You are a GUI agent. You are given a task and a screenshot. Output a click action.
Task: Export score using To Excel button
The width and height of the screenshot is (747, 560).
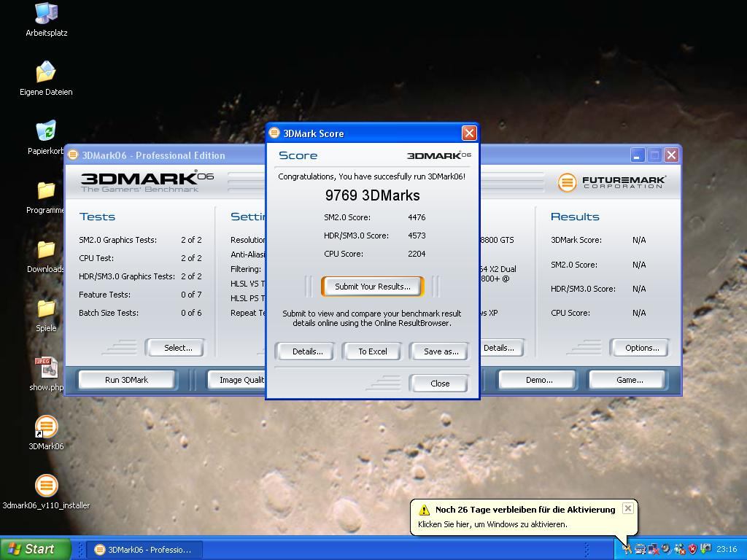[x=373, y=351]
